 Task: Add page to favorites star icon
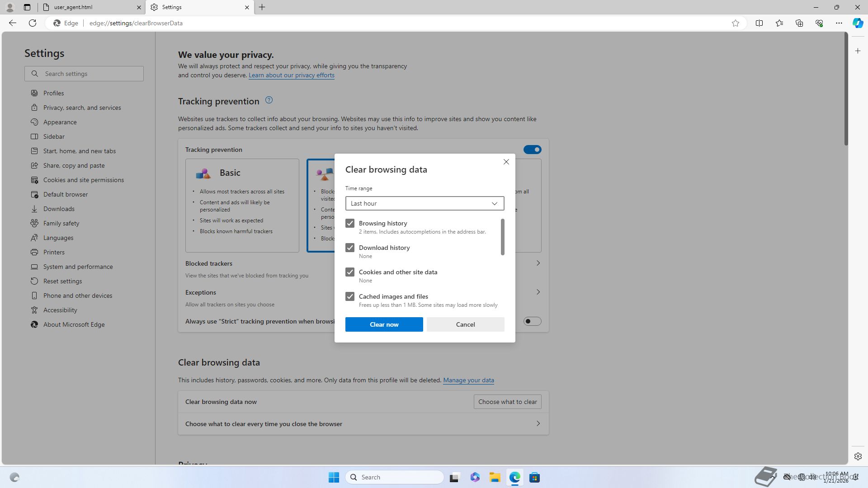pos(736,23)
